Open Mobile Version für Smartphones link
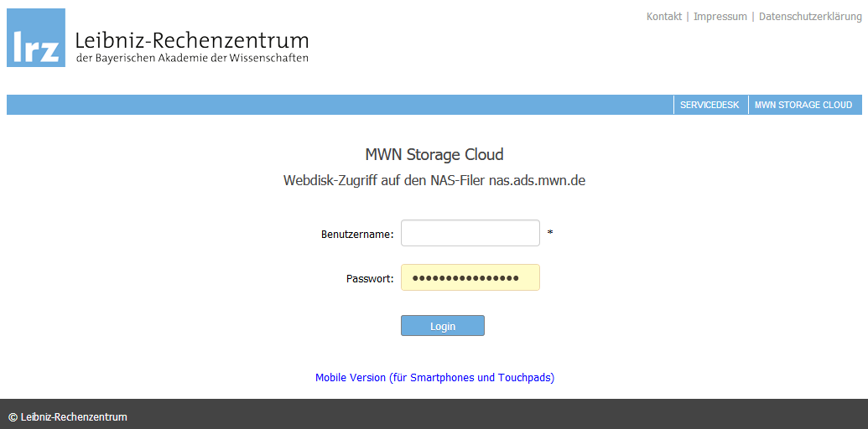Screen dimensions: 868x429 434,378
